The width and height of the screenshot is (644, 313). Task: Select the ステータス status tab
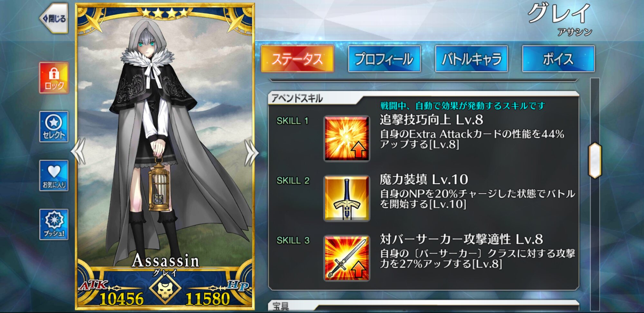pos(297,59)
